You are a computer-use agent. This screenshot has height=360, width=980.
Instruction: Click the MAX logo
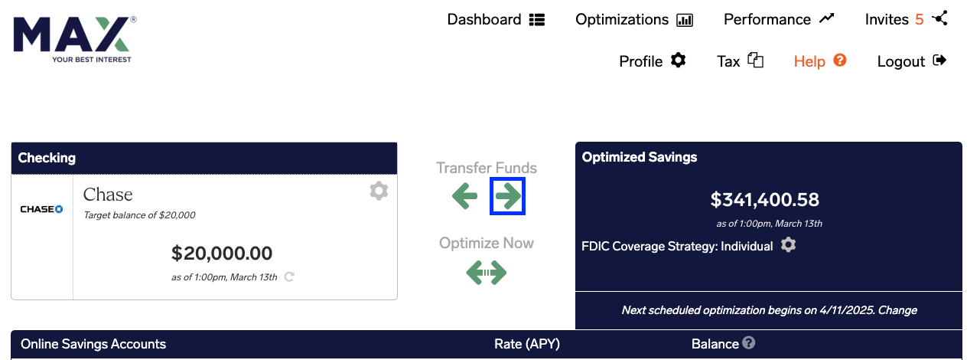click(75, 40)
